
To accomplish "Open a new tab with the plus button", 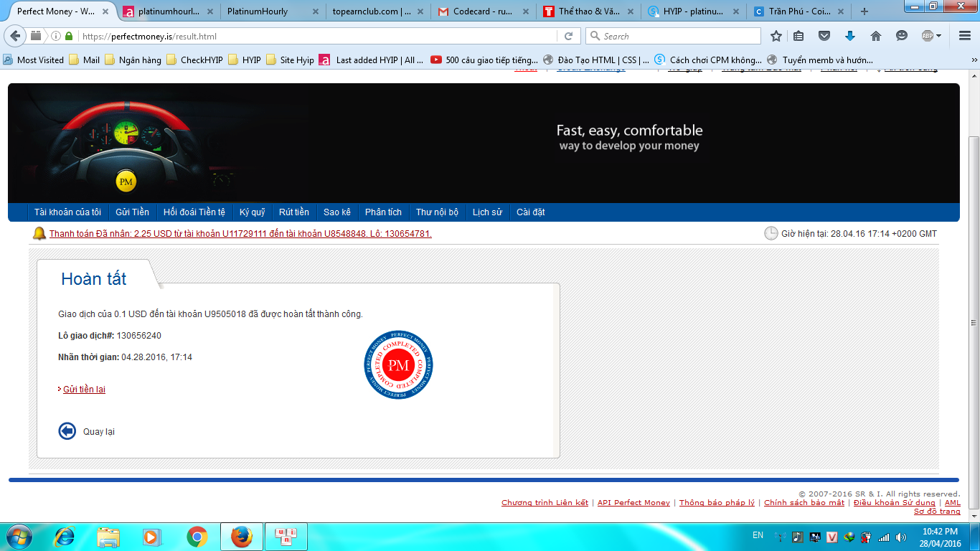I will [864, 11].
